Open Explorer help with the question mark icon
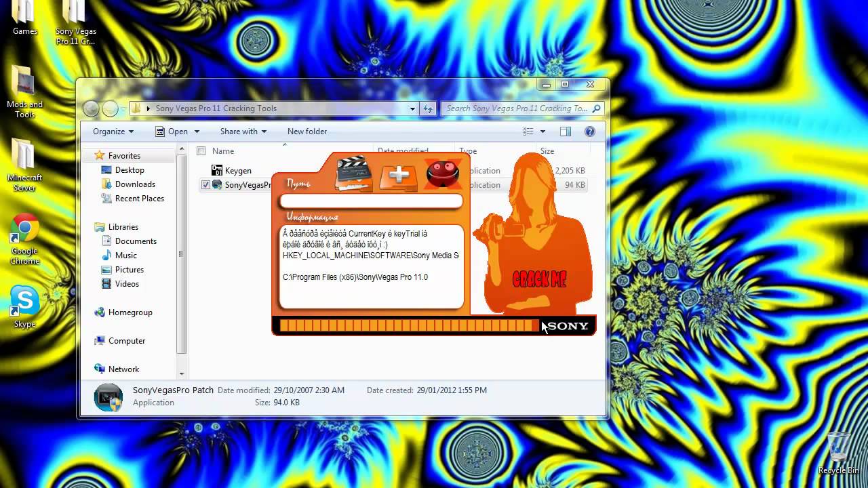 click(x=590, y=131)
